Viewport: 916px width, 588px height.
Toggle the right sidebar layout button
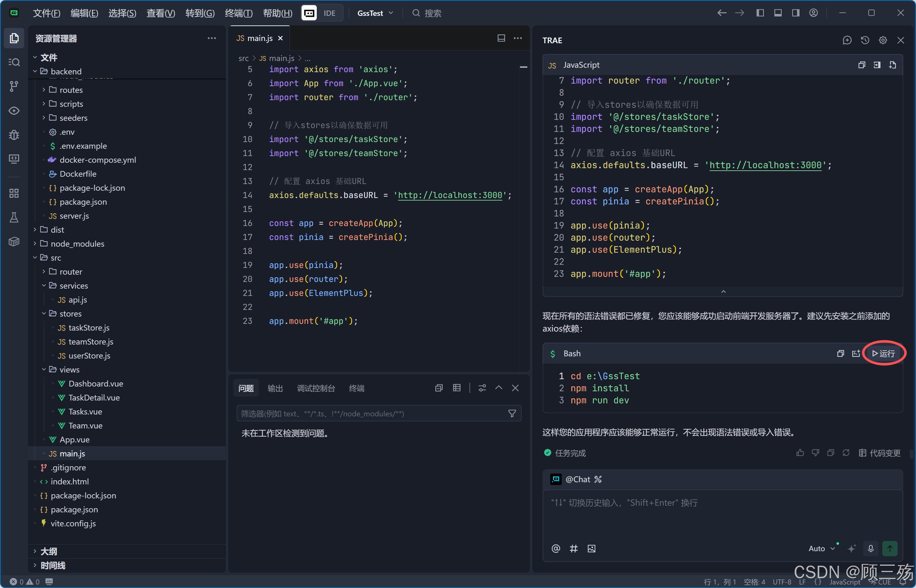pyautogui.click(x=796, y=13)
